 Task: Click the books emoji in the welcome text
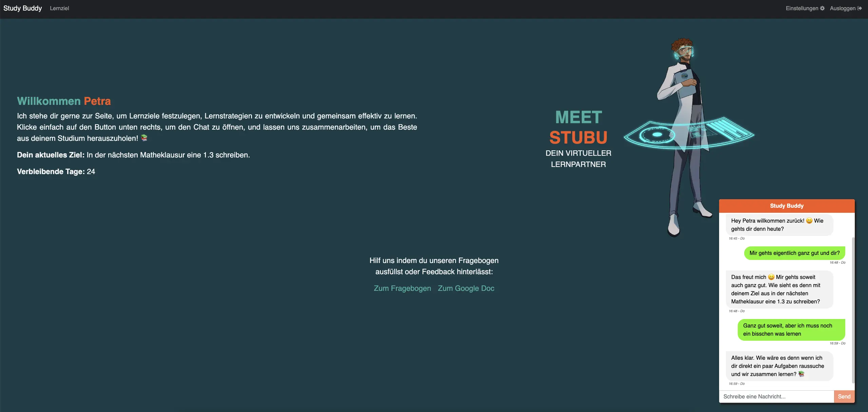pyautogui.click(x=144, y=138)
